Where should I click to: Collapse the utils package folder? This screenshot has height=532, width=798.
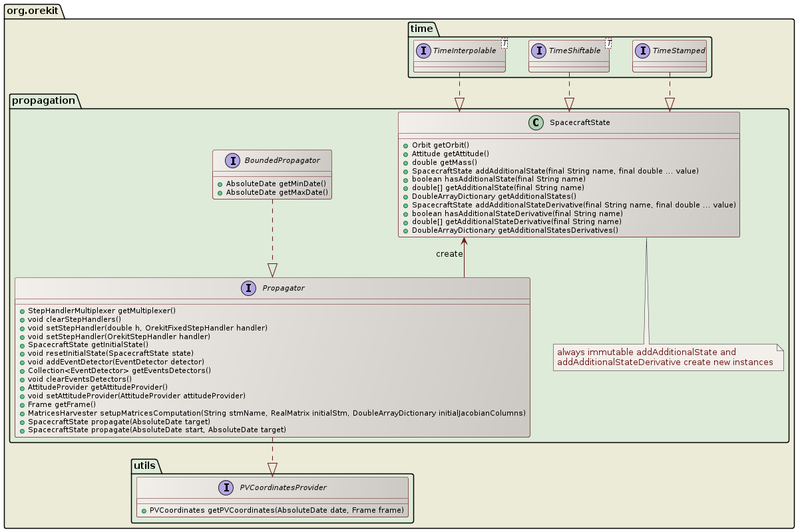145,466
